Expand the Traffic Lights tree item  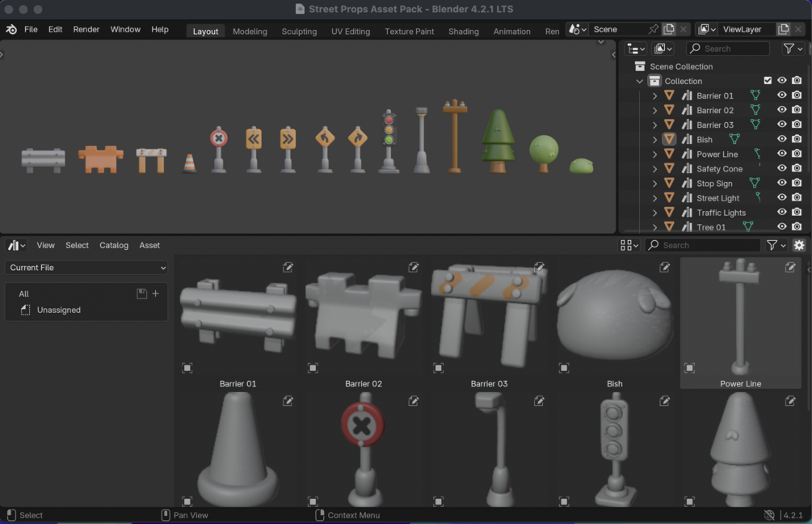point(654,213)
